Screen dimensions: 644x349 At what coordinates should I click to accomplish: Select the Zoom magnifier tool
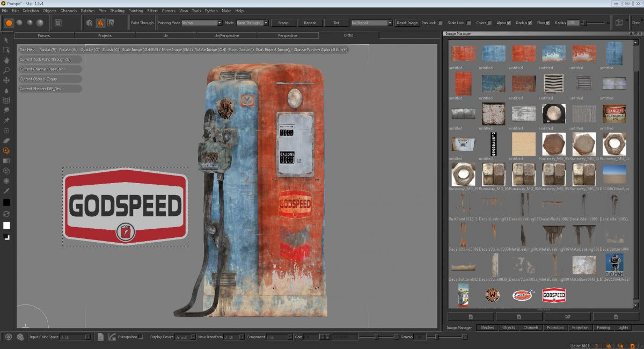[6, 70]
